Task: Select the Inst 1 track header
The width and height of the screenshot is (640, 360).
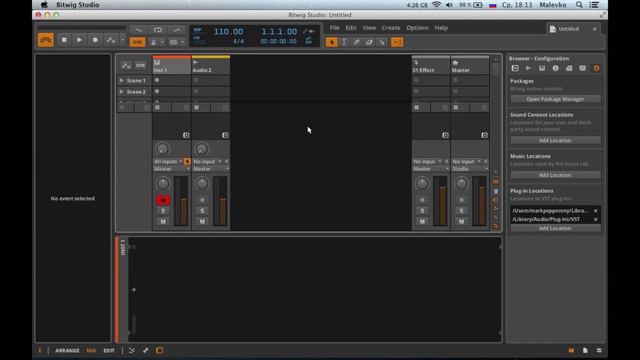Action: [x=171, y=66]
